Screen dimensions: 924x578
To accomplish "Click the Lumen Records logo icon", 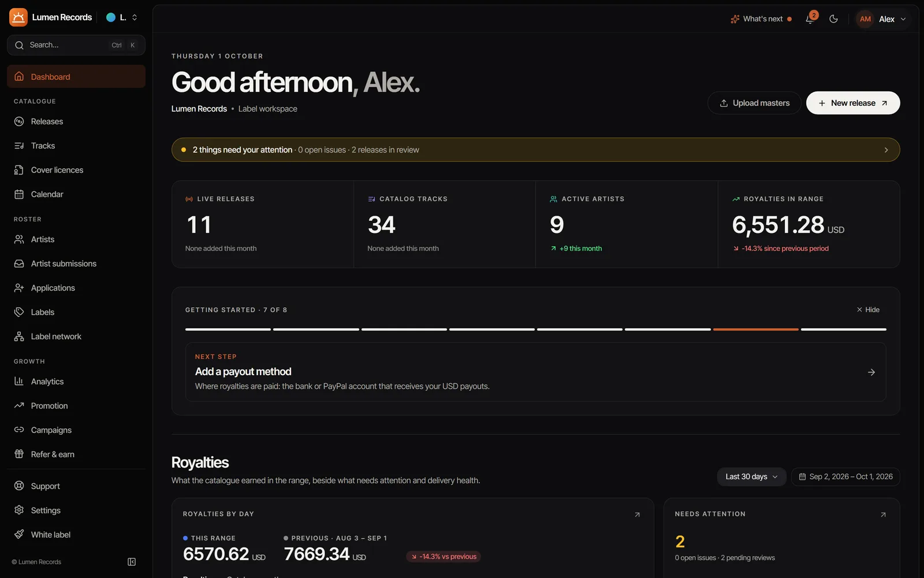I will pos(18,17).
